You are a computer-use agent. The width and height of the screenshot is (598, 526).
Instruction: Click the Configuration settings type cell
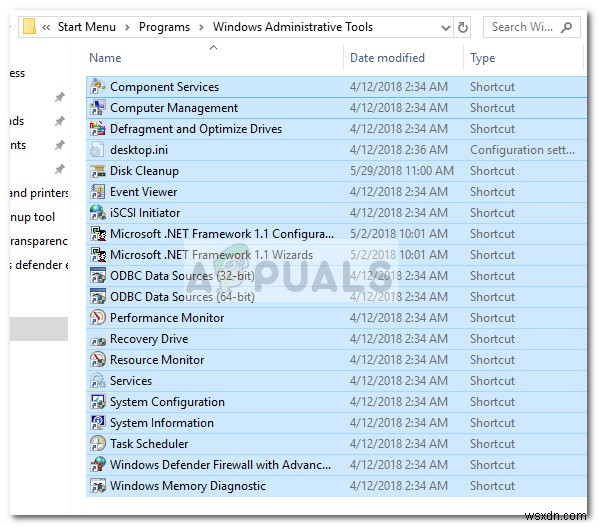522,150
